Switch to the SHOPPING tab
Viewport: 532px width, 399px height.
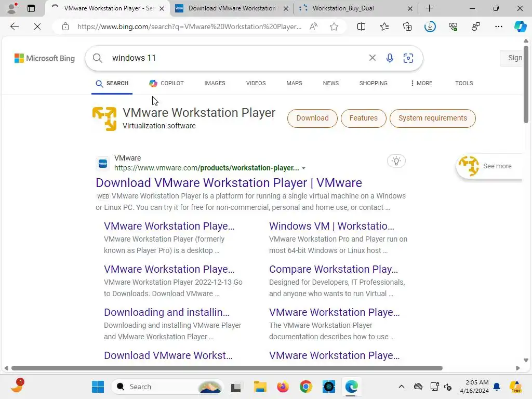click(x=373, y=83)
